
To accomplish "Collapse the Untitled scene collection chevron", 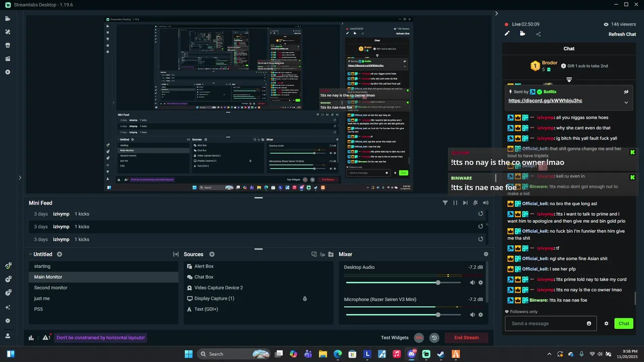I will [30, 254].
